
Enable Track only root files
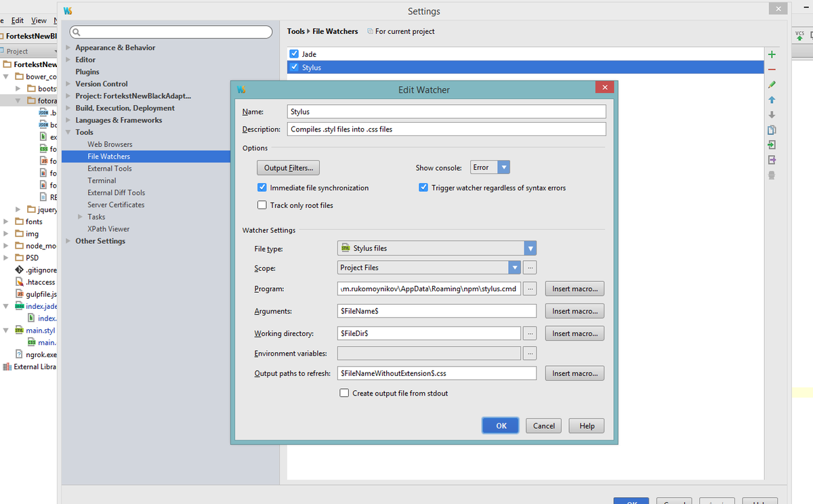pos(262,205)
